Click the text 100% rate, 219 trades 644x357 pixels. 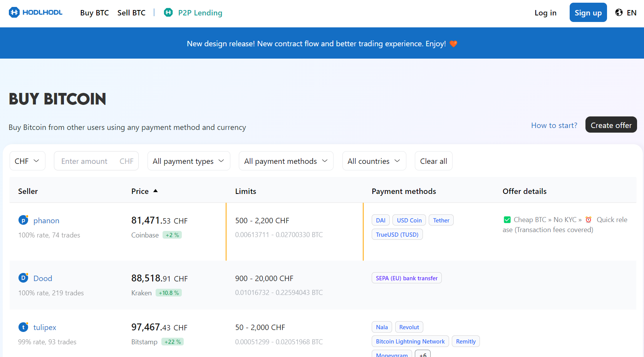point(51,293)
